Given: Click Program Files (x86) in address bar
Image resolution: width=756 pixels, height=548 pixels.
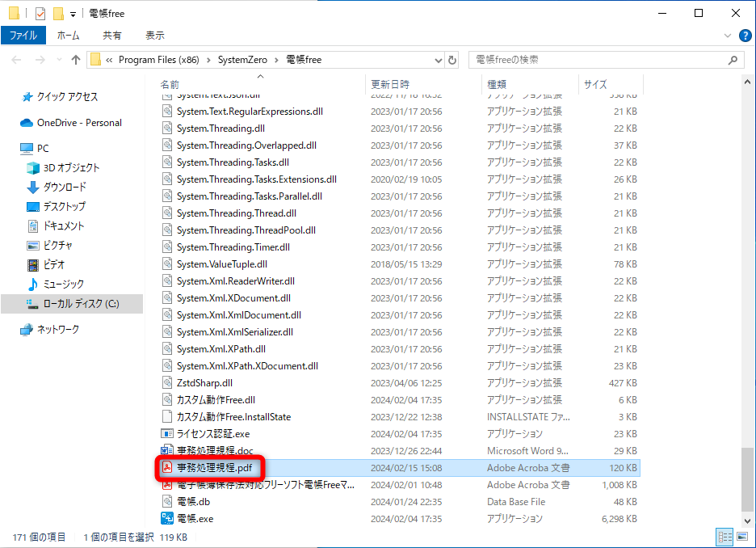Looking at the screenshot, I should (158, 60).
